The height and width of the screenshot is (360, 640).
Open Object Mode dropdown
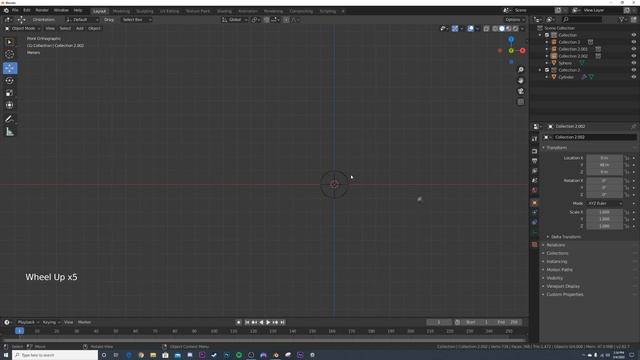tap(22, 29)
